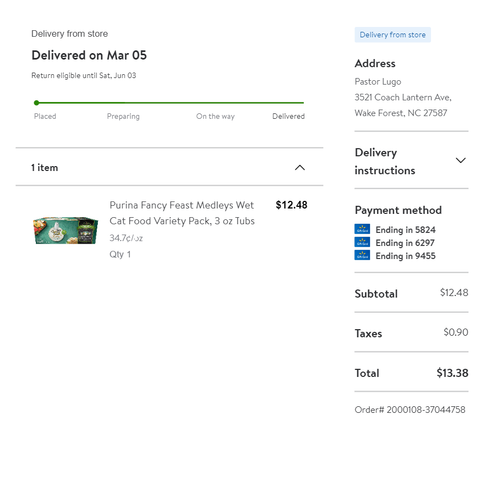500x486 pixels.
Task: Click gift card icon ending in 5824
Action: [362, 229]
